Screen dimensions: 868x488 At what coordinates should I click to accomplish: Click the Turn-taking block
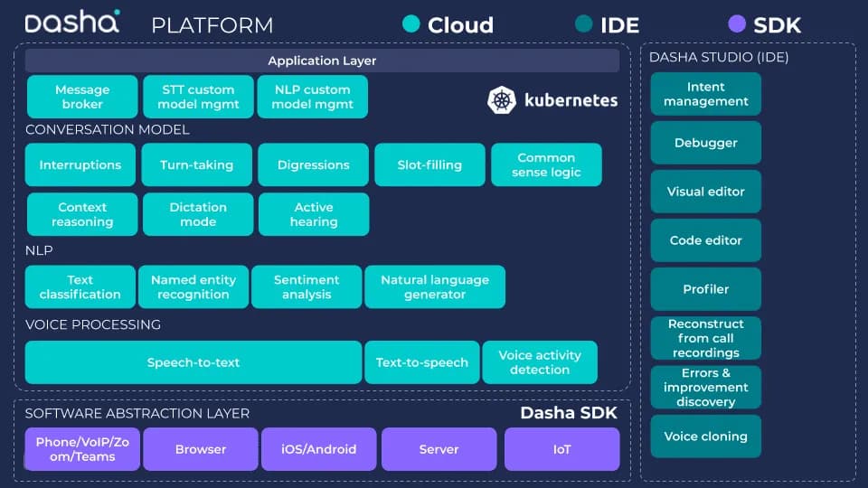click(x=196, y=164)
